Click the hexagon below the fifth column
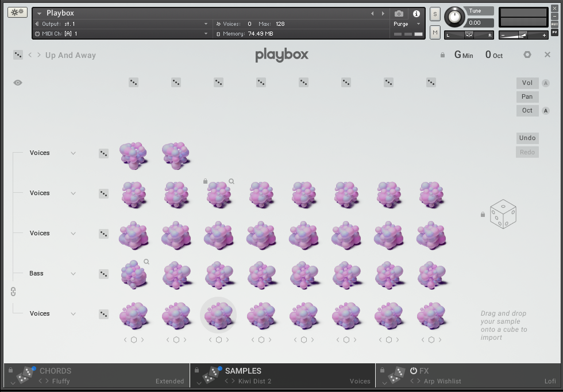This screenshot has height=392, width=563. 304,340
